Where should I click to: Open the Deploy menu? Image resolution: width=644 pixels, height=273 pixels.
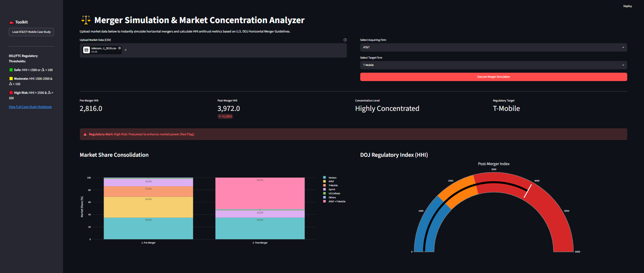tap(627, 6)
